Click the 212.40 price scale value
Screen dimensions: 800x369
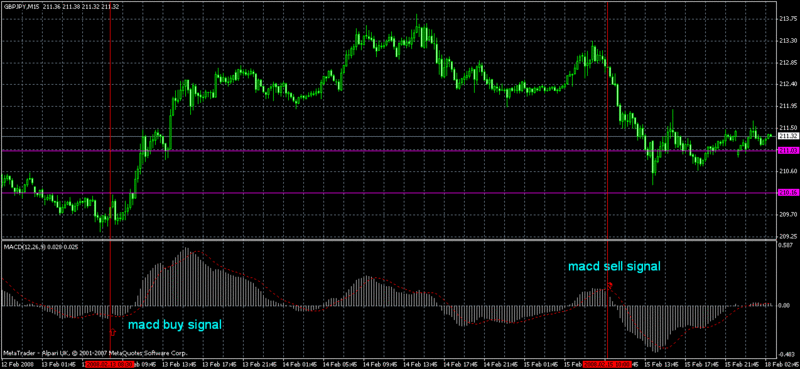[788, 84]
